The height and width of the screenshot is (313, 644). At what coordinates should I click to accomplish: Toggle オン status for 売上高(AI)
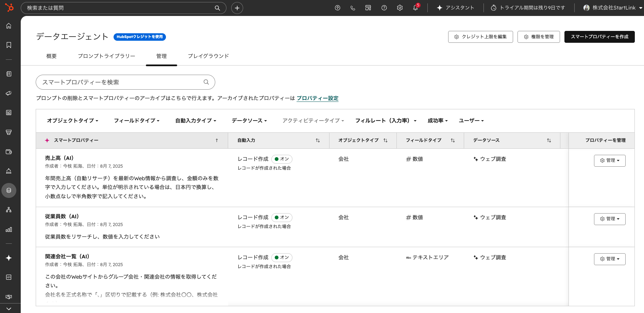282,159
